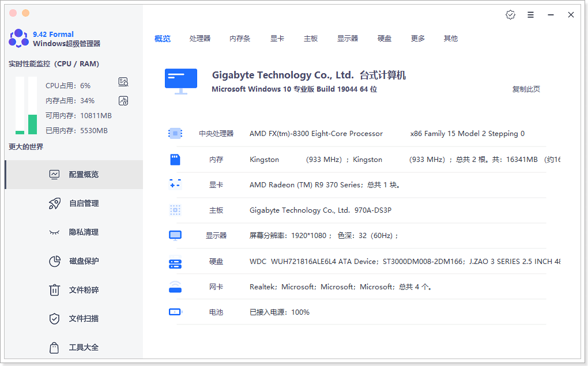Click the 显示器 monitor row icon
Screen dimensions: 588x366
coord(175,236)
